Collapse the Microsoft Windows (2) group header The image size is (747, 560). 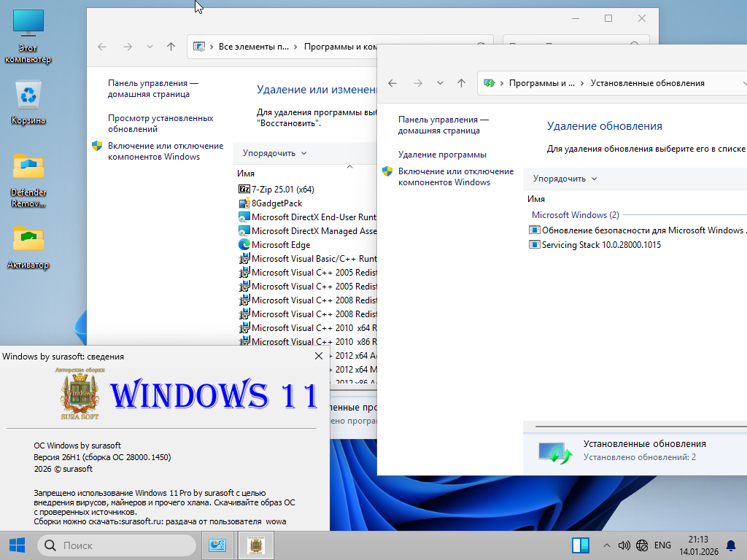click(575, 215)
